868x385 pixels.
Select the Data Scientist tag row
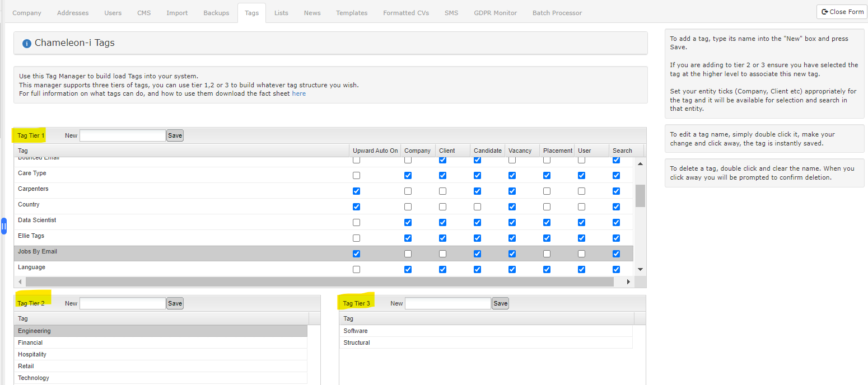[x=323, y=222]
